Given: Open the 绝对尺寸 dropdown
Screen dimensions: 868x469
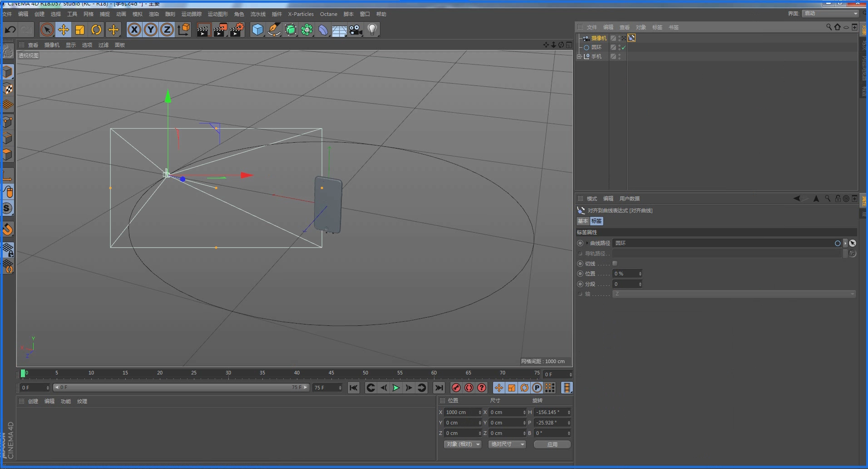Looking at the screenshot, I should [507, 444].
